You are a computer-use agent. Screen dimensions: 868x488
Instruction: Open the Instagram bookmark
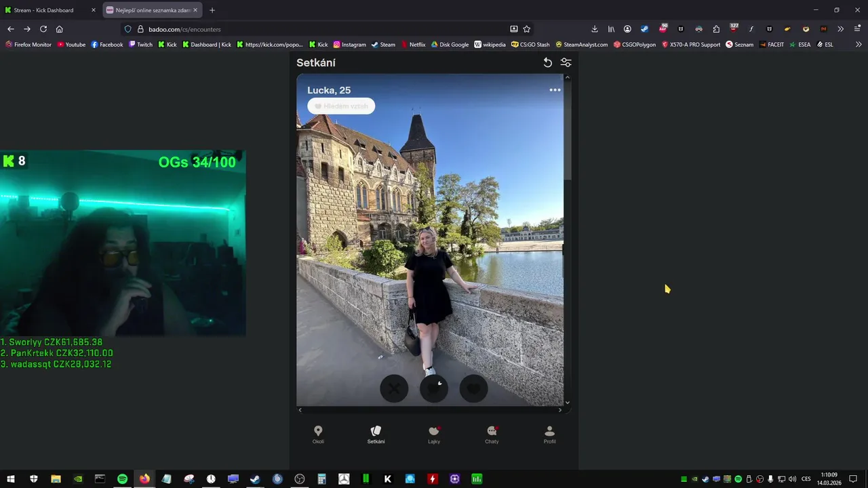[x=349, y=45]
